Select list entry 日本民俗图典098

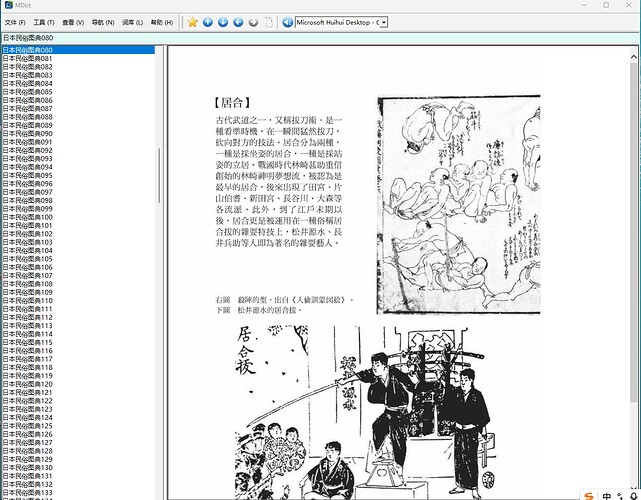tap(78, 200)
